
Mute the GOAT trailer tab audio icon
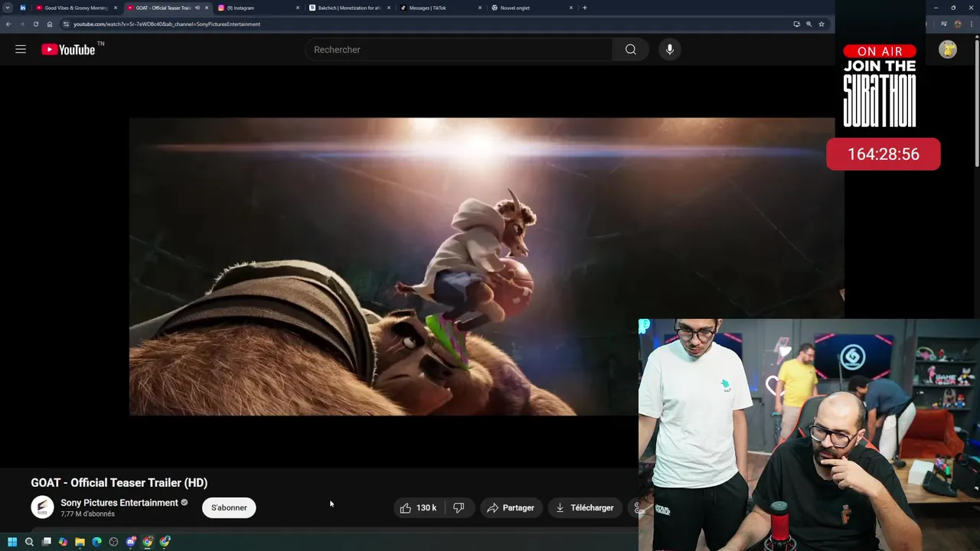(x=198, y=8)
